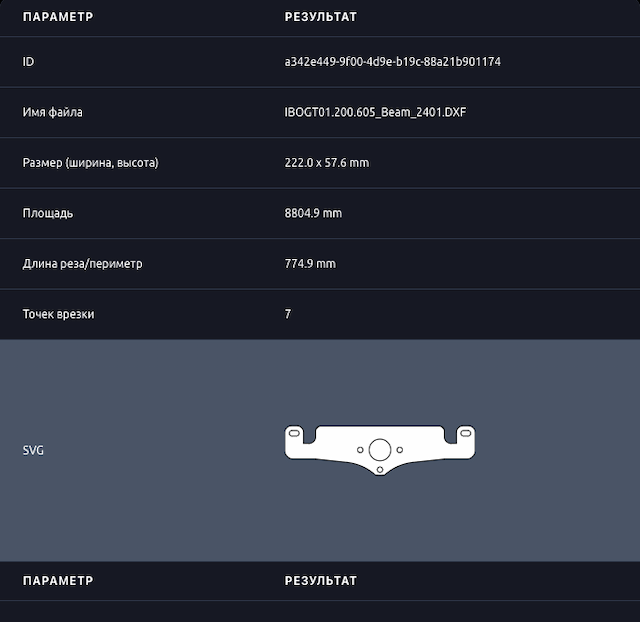Click the bottom РЕЗУЛЬТАТ column header
640x622 pixels.
click(x=321, y=581)
